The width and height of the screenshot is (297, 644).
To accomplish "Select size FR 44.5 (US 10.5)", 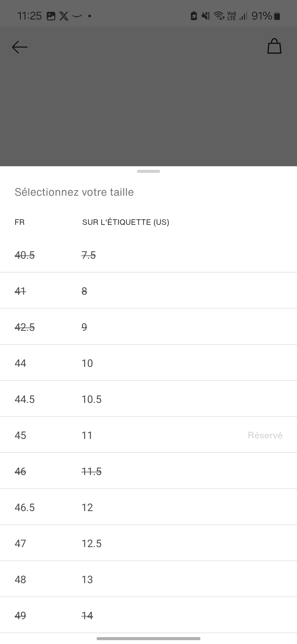I will click(148, 399).
